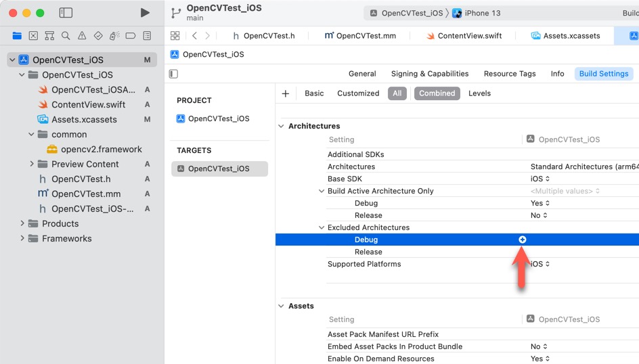Screen dimensions: 639x364
Task: Open the Source Control navigator icon
Action: coord(33,36)
